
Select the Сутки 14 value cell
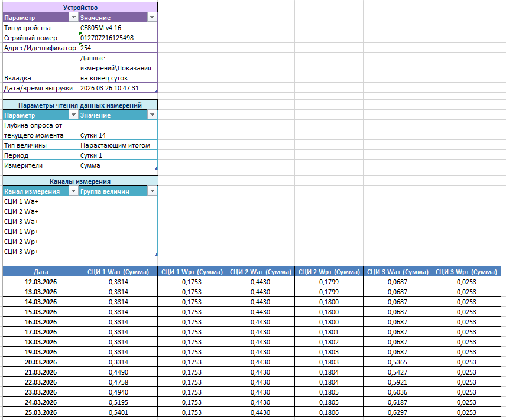click(x=118, y=135)
